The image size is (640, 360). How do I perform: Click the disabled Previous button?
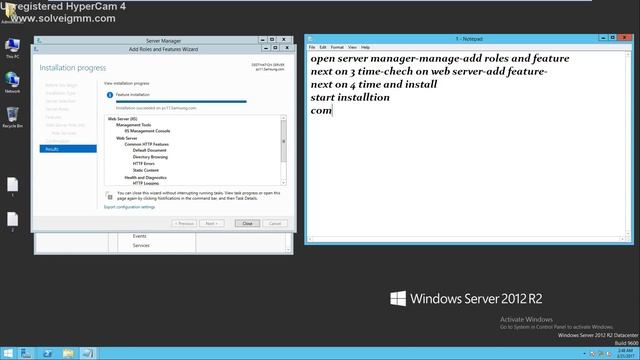184,223
